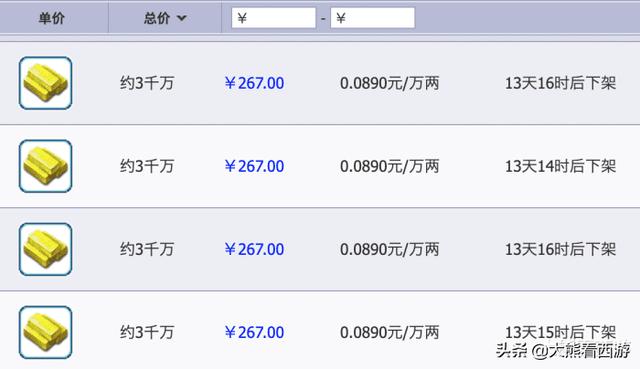
Task: Sort listings by 总价 column header
Action: 157,18
